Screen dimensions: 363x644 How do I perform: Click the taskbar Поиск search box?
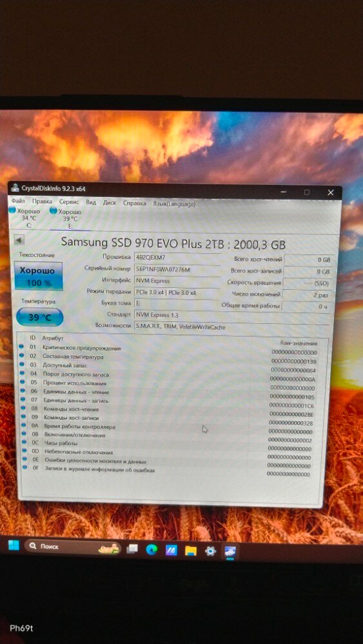[x=73, y=547]
